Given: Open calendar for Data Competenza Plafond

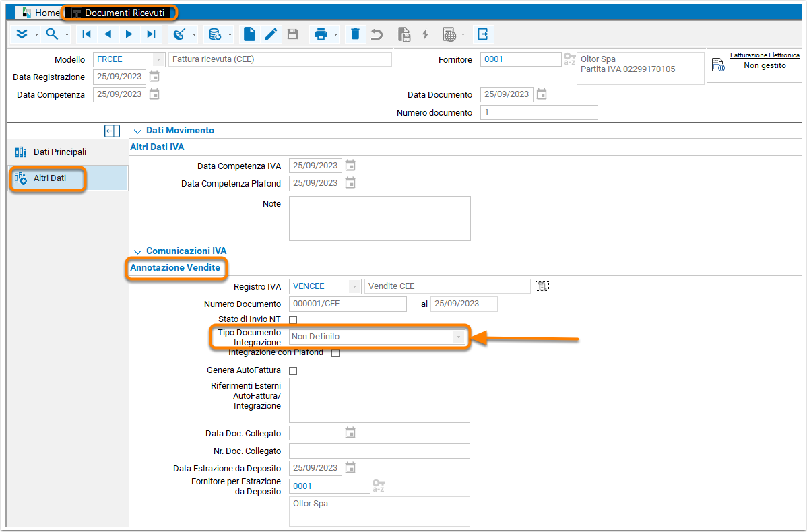Looking at the screenshot, I should click(350, 182).
